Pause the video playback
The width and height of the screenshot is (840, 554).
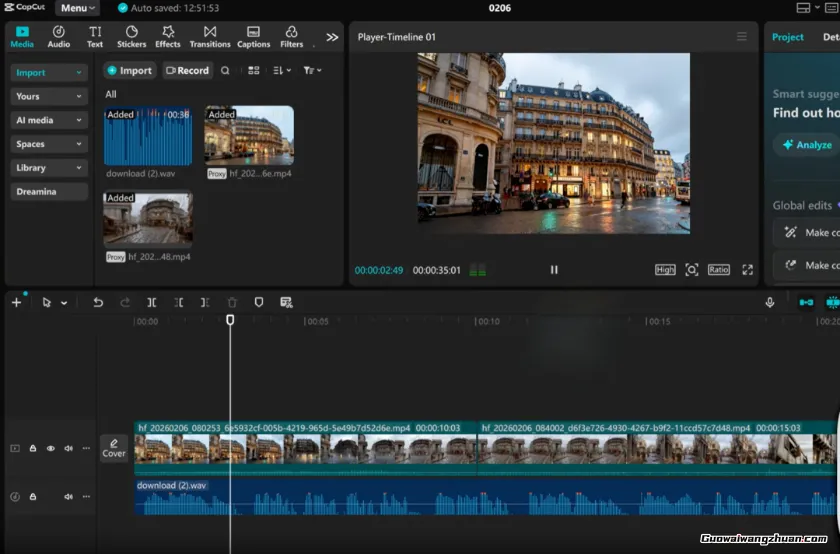pos(554,270)
